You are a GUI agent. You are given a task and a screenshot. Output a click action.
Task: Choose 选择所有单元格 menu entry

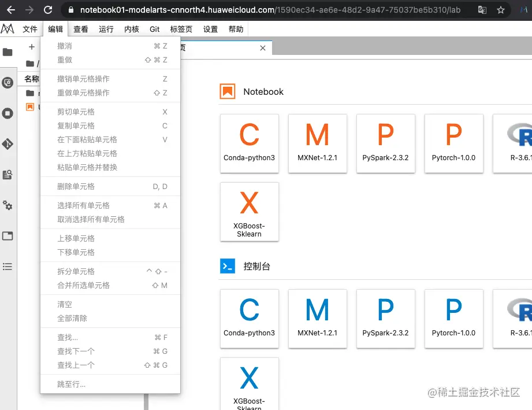click(110, 205)
